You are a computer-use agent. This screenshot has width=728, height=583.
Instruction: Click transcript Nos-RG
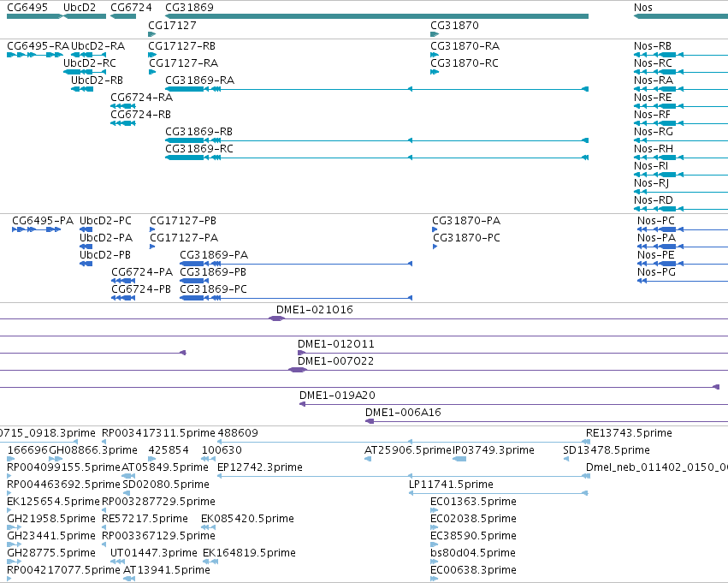(654, 132)
